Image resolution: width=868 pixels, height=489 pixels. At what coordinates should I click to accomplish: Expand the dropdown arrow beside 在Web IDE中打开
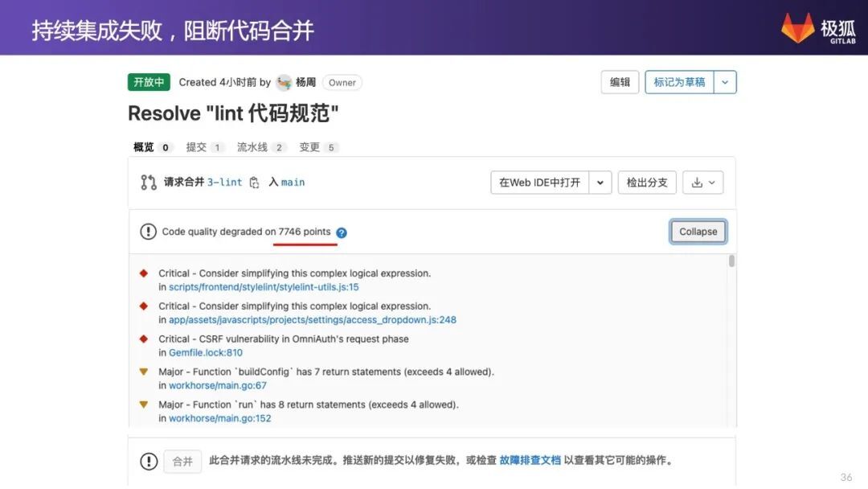[x=600, y=183]
